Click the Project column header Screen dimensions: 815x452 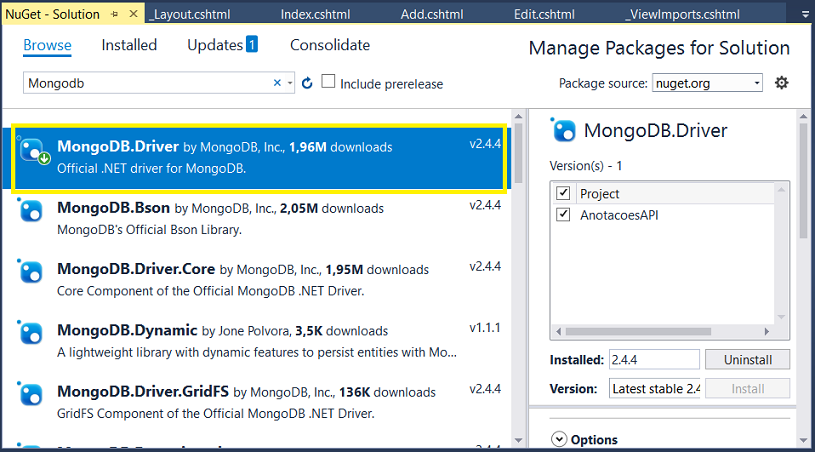coord(599,194)
